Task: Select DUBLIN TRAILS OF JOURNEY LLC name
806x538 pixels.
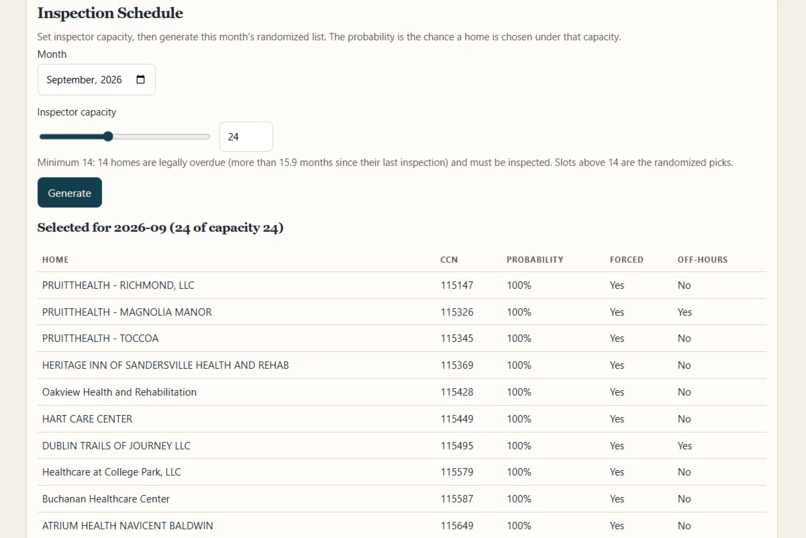Action: click(116, 446)
